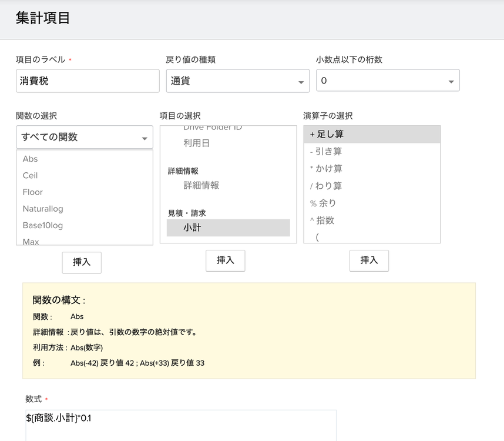Image resolution: width=504 pixels, height=441 pixels.
Task: Select the Ceil function
Action: (x=31, y=175)
